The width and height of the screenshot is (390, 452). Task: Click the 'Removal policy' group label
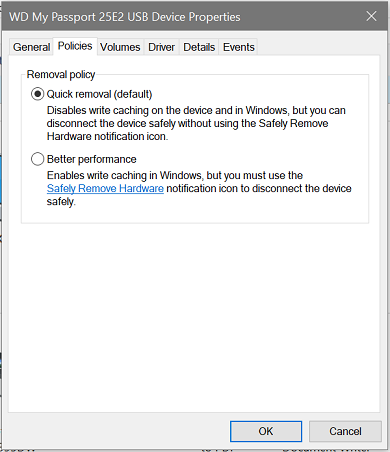[x=61, y=74]
